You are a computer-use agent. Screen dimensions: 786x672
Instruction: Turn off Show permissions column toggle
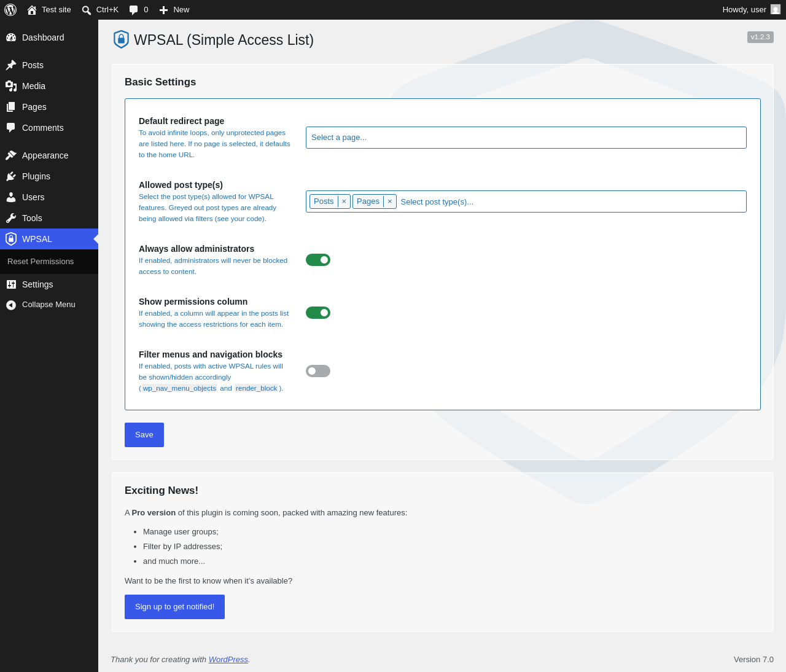tap(318, 313)
